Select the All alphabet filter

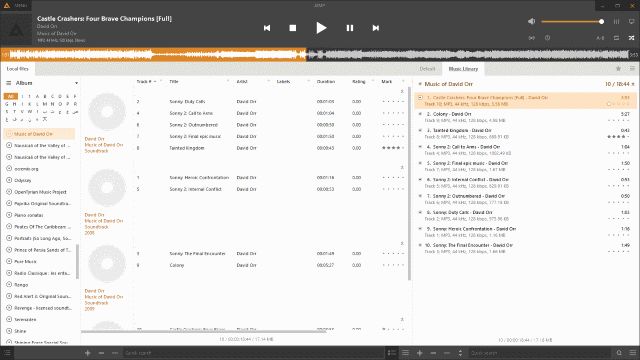coord(11,96)
